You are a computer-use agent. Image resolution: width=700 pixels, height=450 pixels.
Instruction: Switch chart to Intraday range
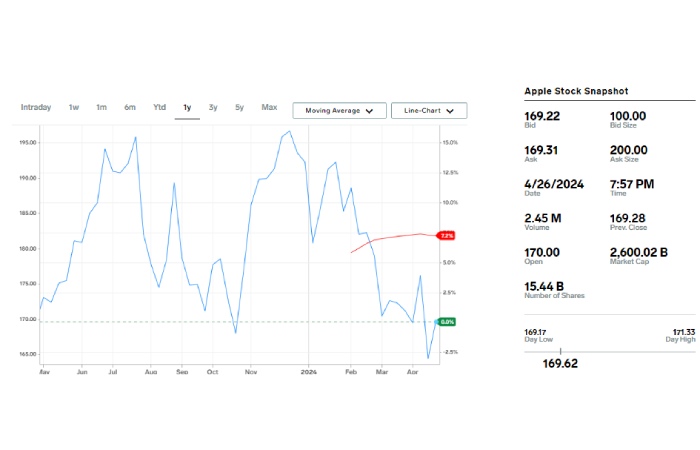pyautogui.click(x=36, y=108)
